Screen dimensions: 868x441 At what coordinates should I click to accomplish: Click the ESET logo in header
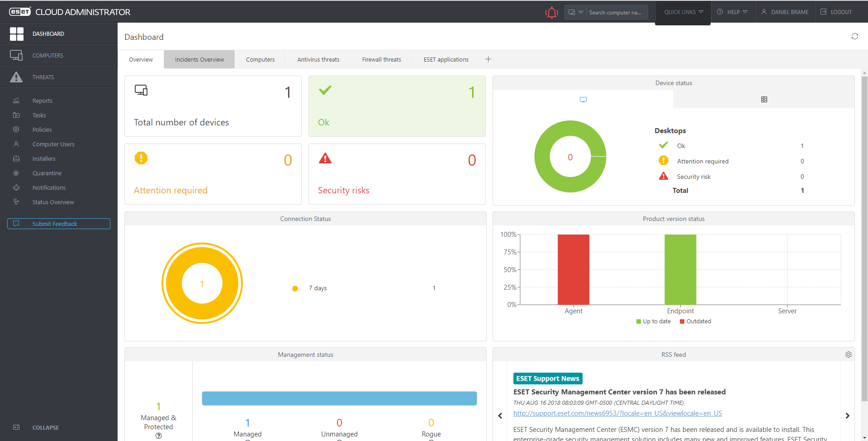tap(20, 12)
